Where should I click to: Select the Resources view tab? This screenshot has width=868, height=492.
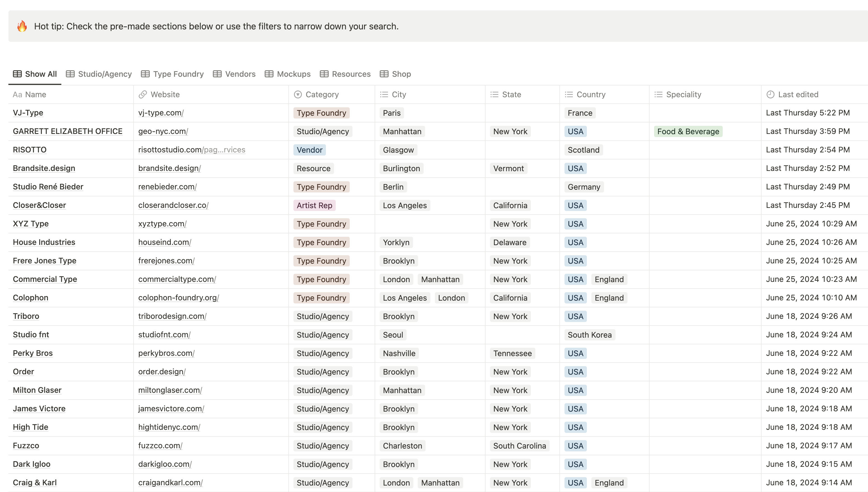345,74
